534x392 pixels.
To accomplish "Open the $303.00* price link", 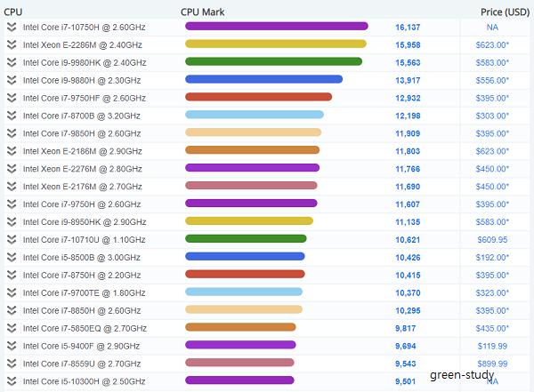I will (492, 116).
